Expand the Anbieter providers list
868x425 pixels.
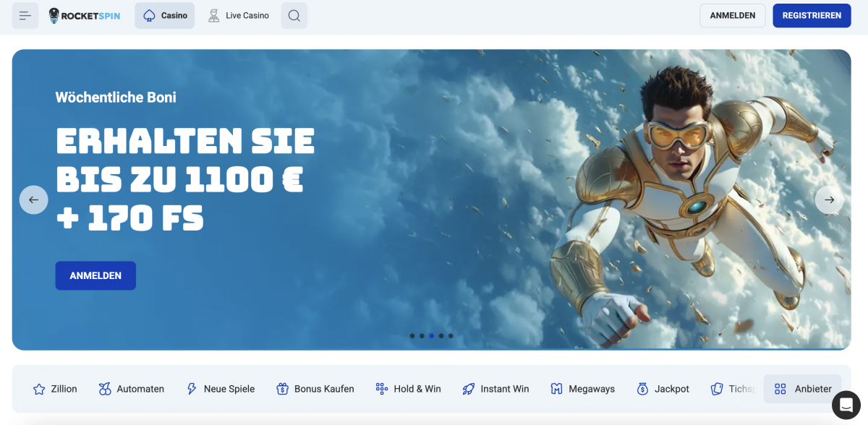(x=802, y=389)
